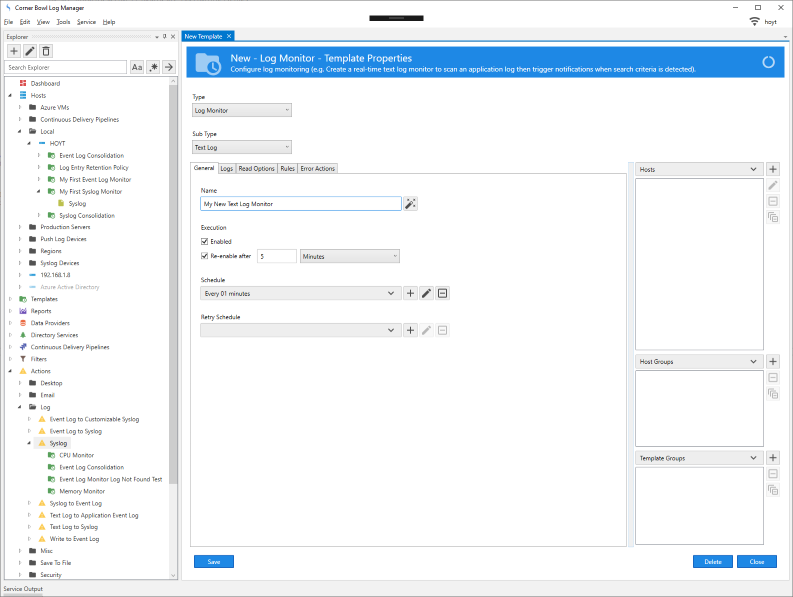This screenshot has width=793, height=597.
Task: Open the Service Output panel
Action: 23,589
